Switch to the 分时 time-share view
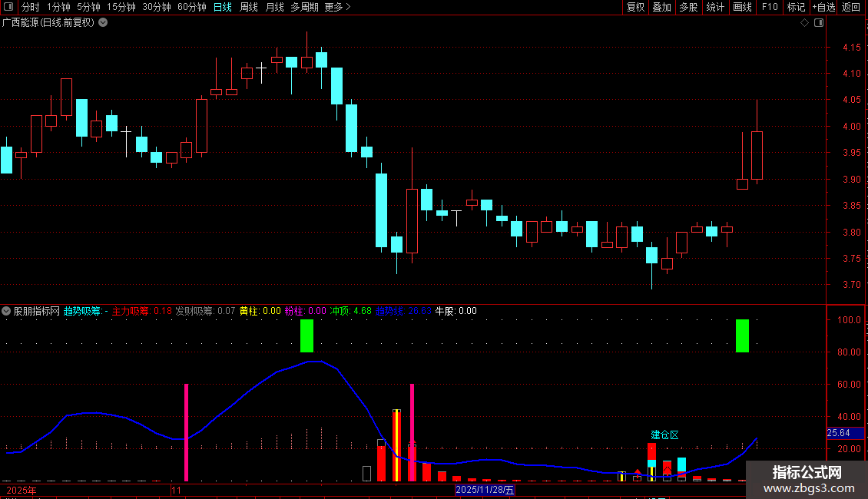The image size is (868, 499). [31, 7]
